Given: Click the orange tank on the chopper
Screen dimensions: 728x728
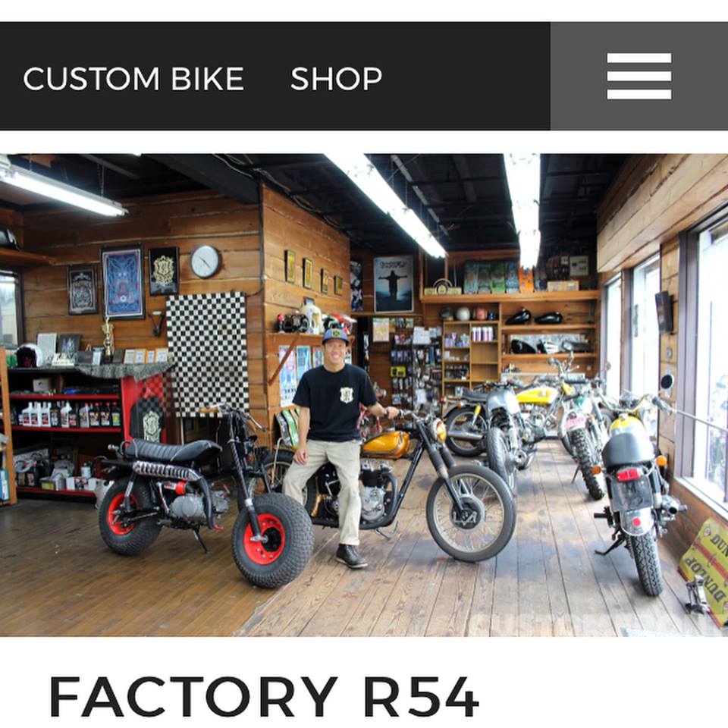Looking at the screenshot, I should pyautogui.click(x=386, y=444).
